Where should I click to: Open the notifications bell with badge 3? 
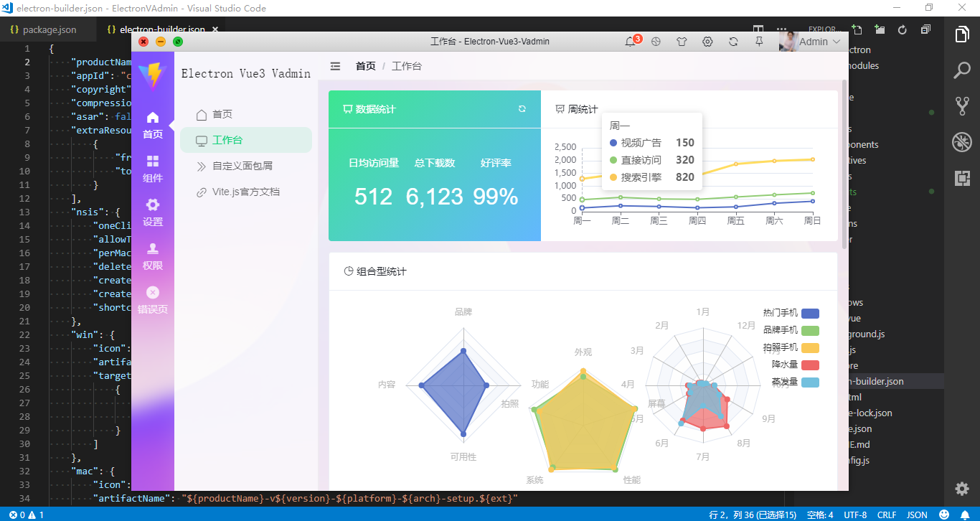(629, 42)
